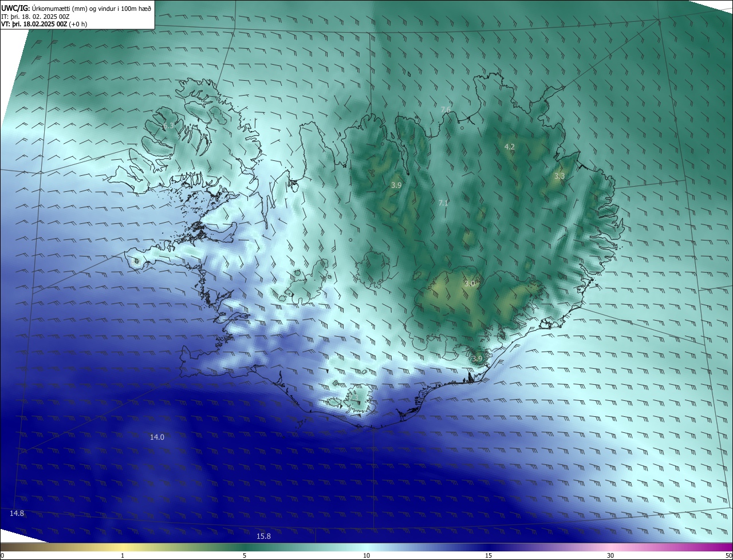Image resolution: width=733 pixels, height=560 pixels.
Task: Click the 1 tick label on the color scale
Action: click(123, 555)
